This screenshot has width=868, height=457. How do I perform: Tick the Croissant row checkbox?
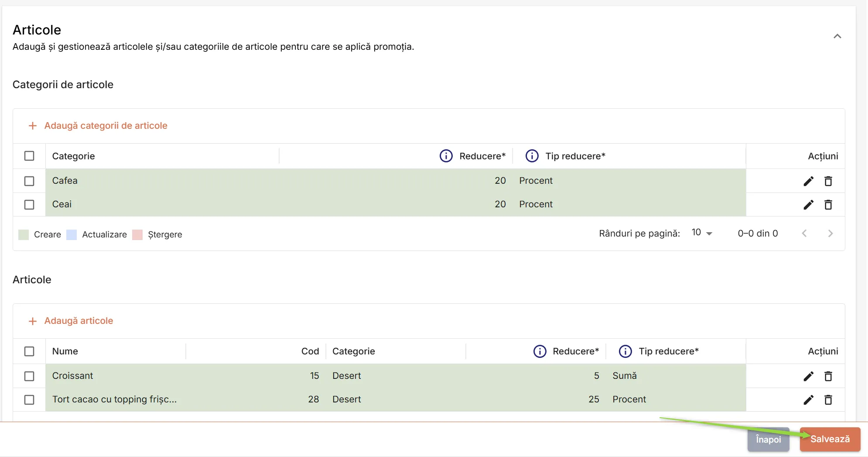(29, 376)
